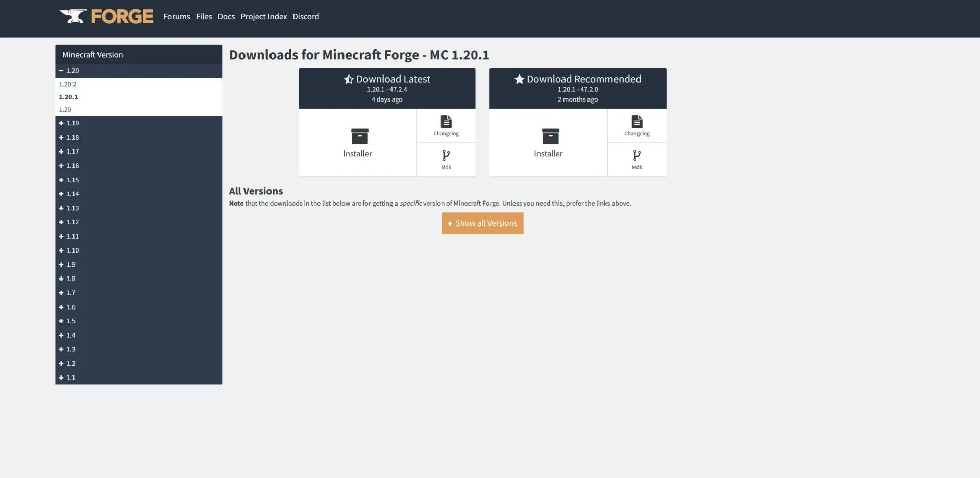This screenshot has width=980, height=478.
Task: Expand the 1.6 version group
Action: pyautogui.click(x=138, y=307)
